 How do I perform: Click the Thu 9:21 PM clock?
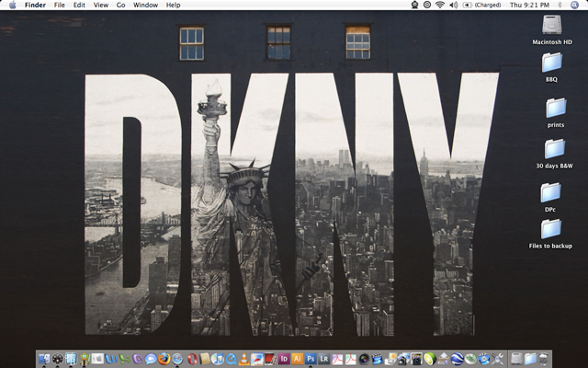(x=529, y=5)
